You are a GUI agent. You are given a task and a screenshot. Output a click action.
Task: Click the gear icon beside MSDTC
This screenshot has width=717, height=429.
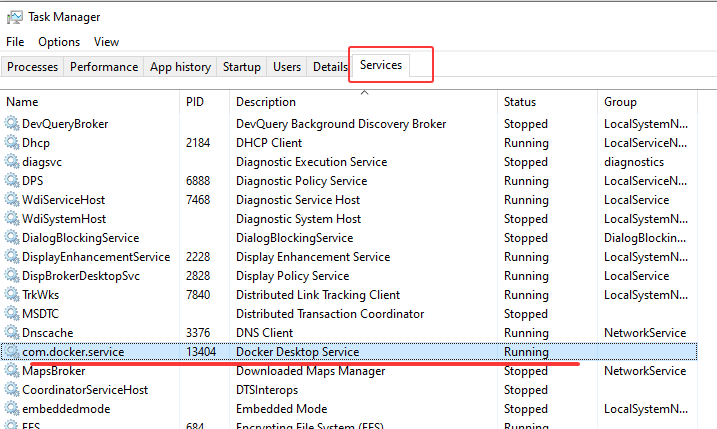pyautogui.click(x=12, y=314)
